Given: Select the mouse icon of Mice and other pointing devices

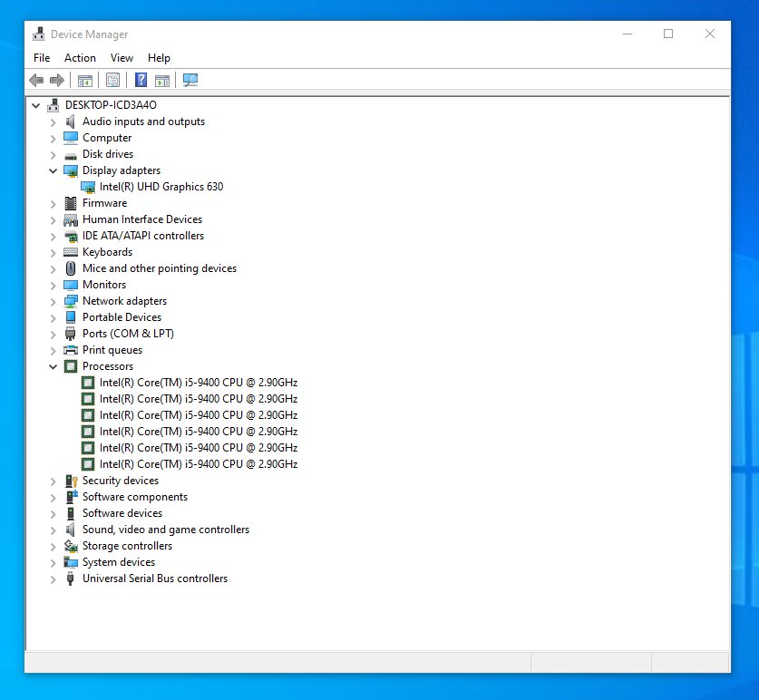Looking at the screenshot, I should point(71,268).
